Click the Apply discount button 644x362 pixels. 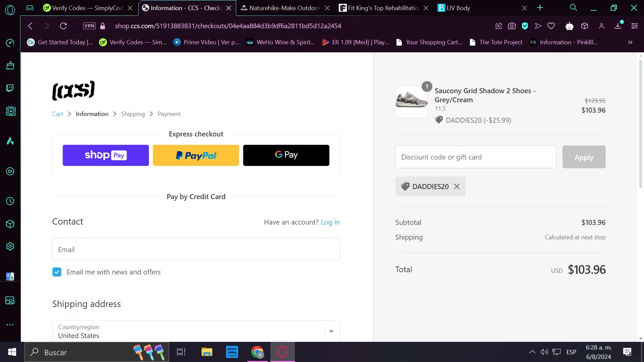click(x=584, y=157)
